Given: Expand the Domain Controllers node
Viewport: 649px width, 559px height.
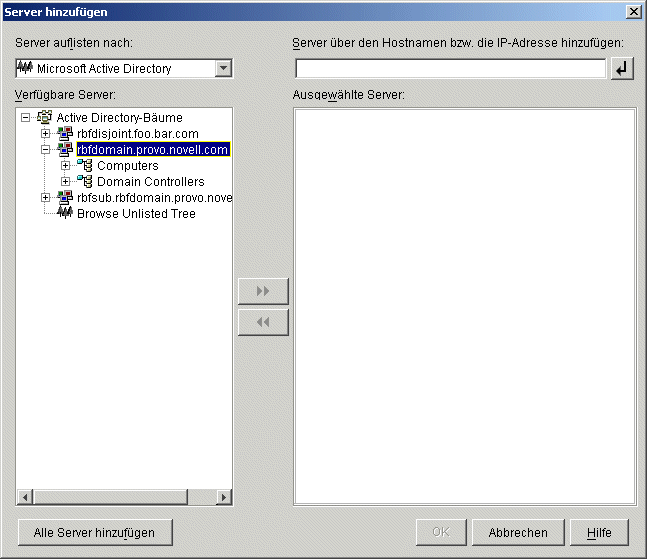Looking at the screenshot, I should (x=65, y=182).
